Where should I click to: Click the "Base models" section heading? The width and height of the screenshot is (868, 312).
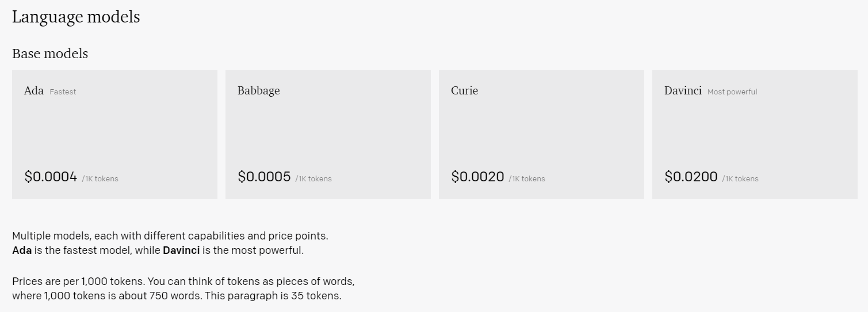point(50,54)
